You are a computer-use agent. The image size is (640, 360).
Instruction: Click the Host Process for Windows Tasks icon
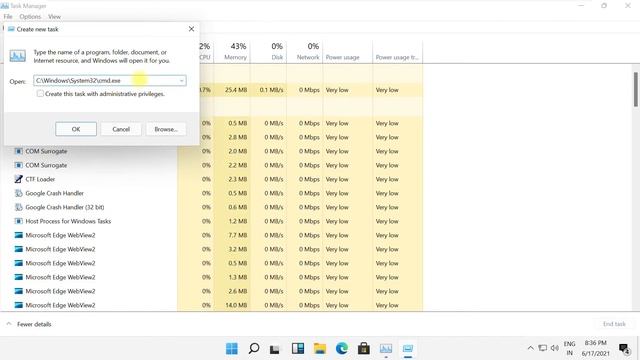pos(18,221)
